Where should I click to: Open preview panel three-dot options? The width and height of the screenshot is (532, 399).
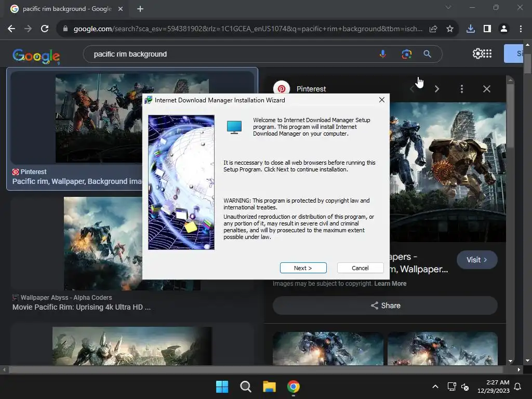click(x=462, y=89)
